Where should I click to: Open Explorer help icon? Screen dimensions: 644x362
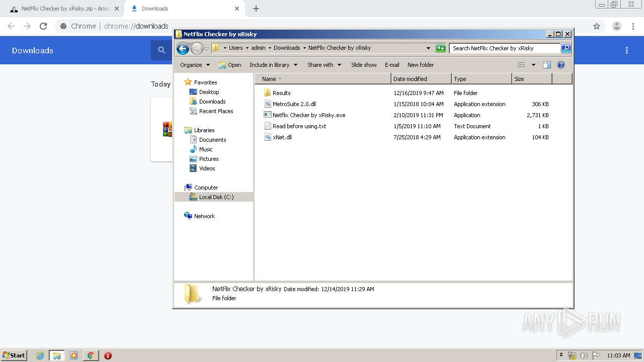(561, 65)
